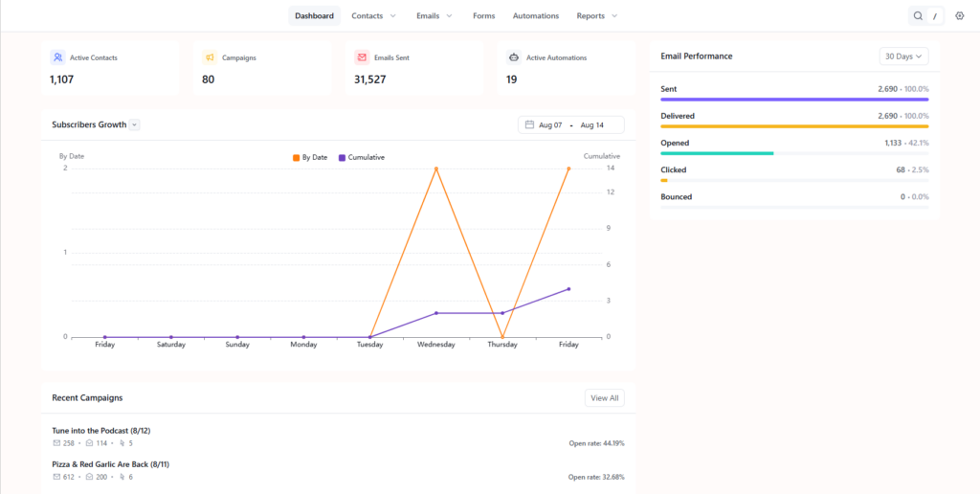Click the Aug 07 start date field
This screenshot has height=494, width=980.
(550, 125)
